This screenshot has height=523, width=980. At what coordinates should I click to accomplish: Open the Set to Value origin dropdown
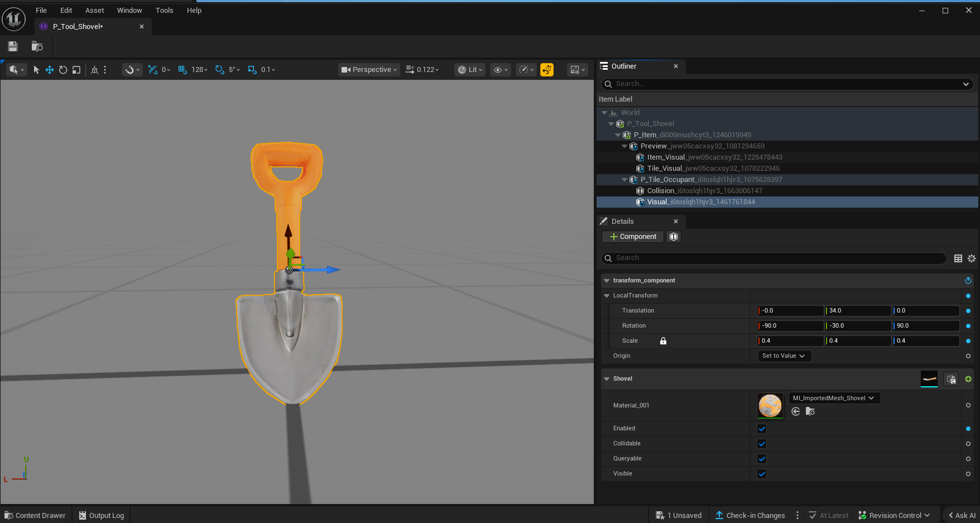pyautogui.click(x=783, y=356)
